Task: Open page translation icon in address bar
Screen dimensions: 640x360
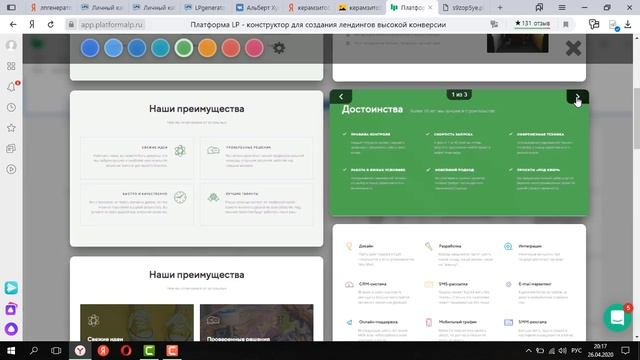Action: [494, 24]
